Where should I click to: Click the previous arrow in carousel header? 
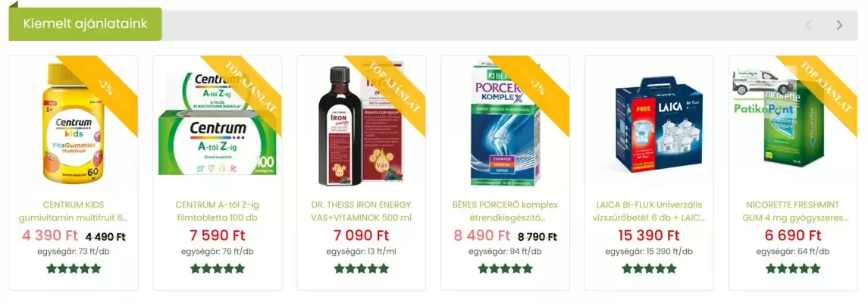click(x=809, y=25)
